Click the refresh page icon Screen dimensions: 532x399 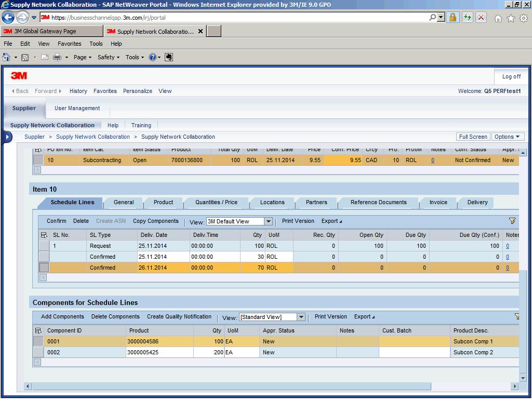click(468, 17)
